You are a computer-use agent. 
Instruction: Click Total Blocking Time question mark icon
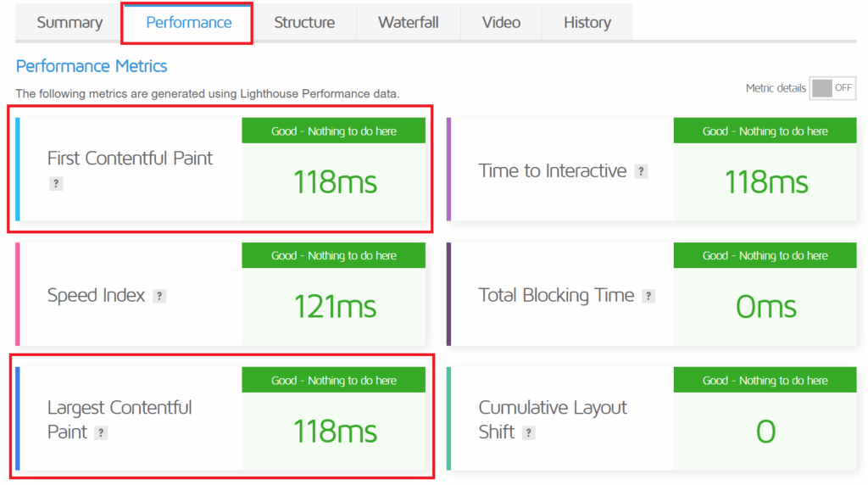coord(648,296)
